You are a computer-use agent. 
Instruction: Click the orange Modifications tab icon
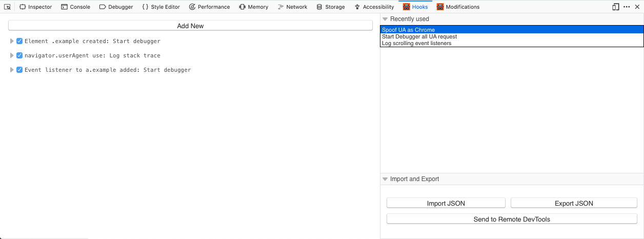[440, 7]
